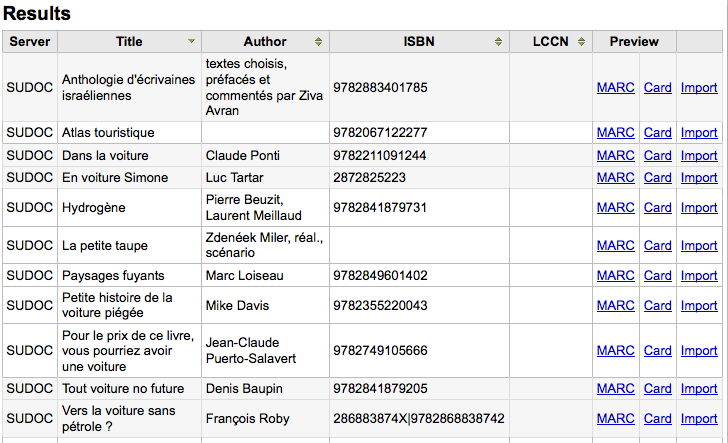Screen dimensions: 728x443
Task: Show Card for La petite taupe
Action: [657, 246]
